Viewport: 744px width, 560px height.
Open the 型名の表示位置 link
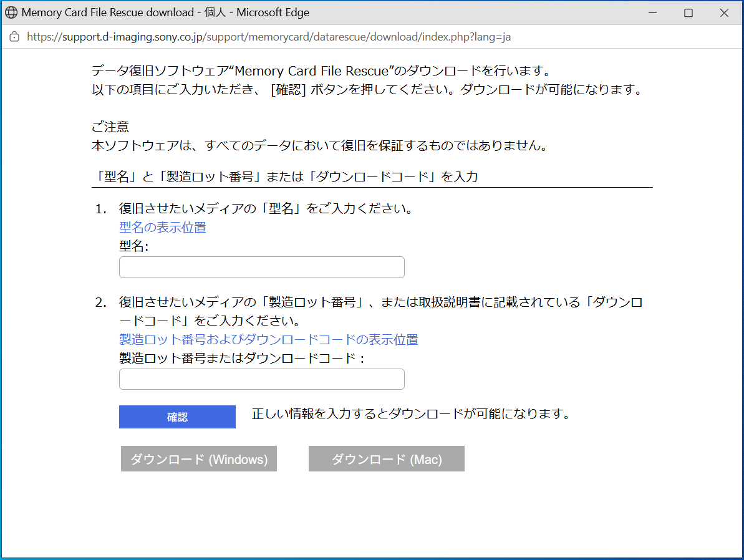coord(162,228)
